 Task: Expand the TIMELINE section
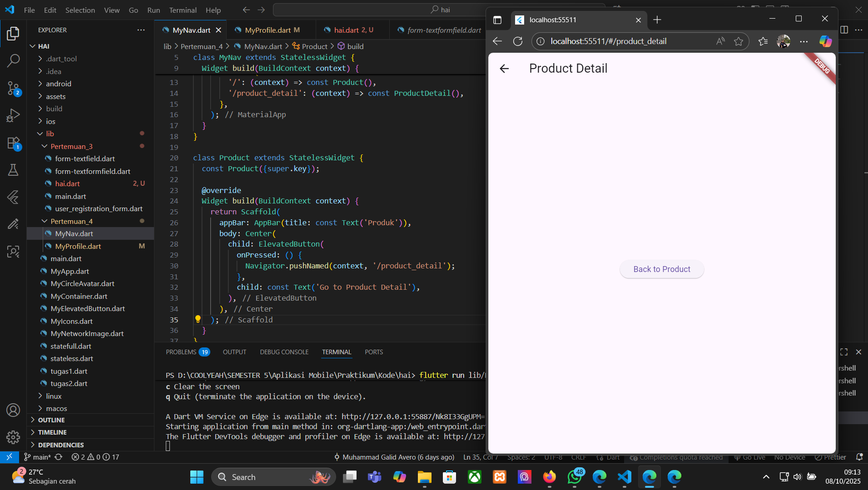[x=52, y=432]
